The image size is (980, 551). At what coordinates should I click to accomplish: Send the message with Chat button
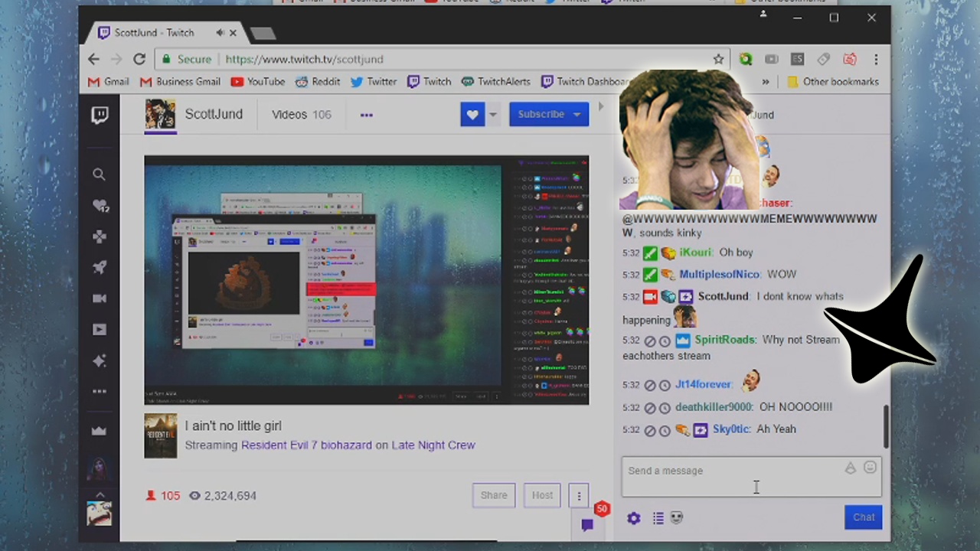(x=864, y=517)
